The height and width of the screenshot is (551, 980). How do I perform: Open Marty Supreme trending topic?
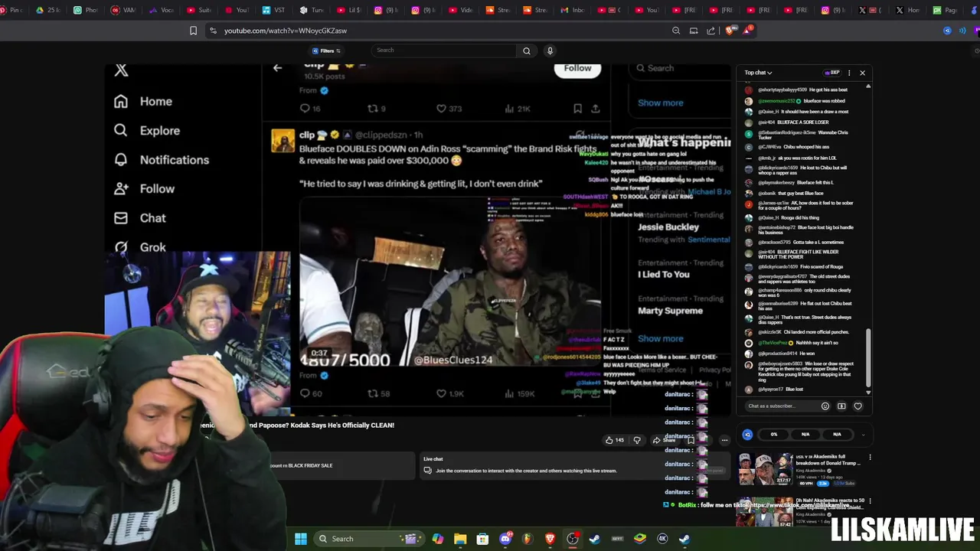coord(670,311)
